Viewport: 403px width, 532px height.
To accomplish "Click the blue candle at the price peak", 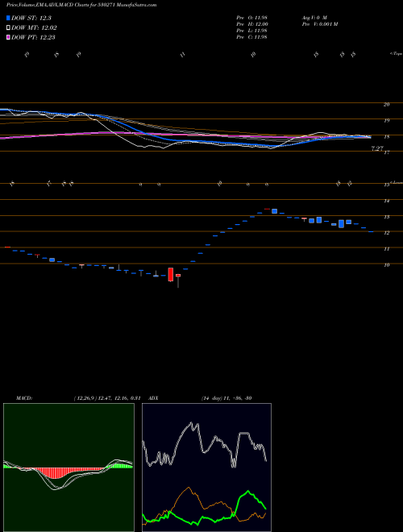I will coord(274,211).
